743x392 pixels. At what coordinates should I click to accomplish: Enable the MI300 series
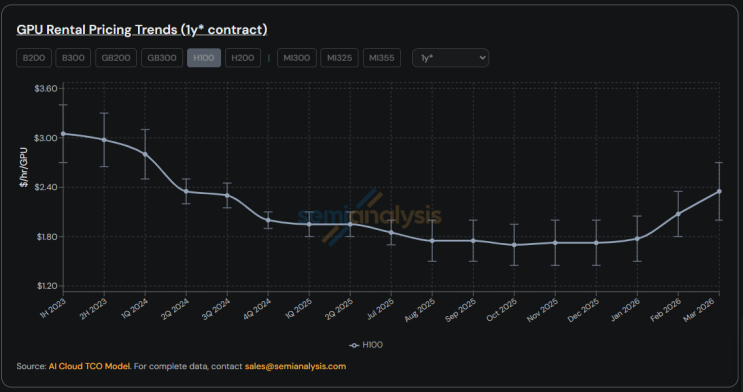coord(297,58)
